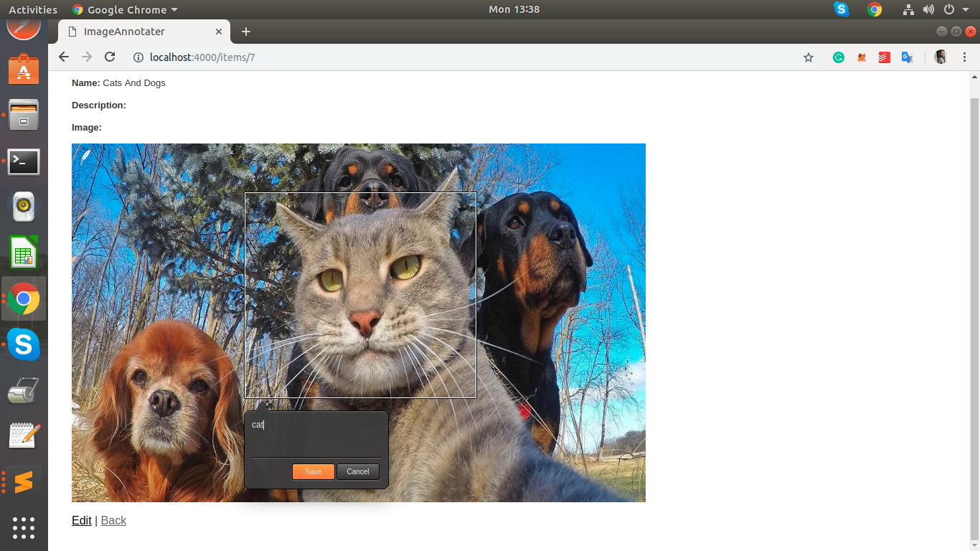Open a new browser tab
Screen dimensions: 980x551
click(246, 32)
